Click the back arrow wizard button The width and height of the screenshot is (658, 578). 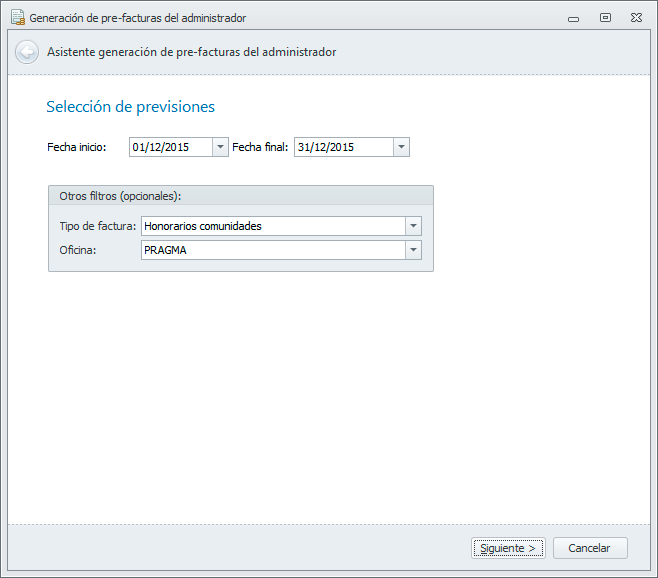click(27, 52)
